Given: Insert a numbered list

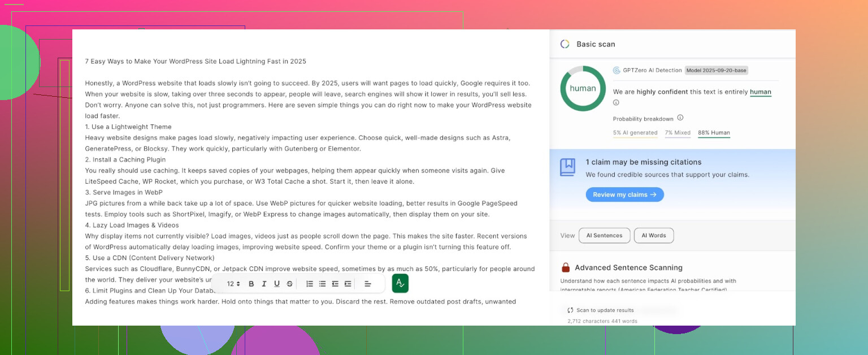Looking at the screenshot, I should coord(310,284).
